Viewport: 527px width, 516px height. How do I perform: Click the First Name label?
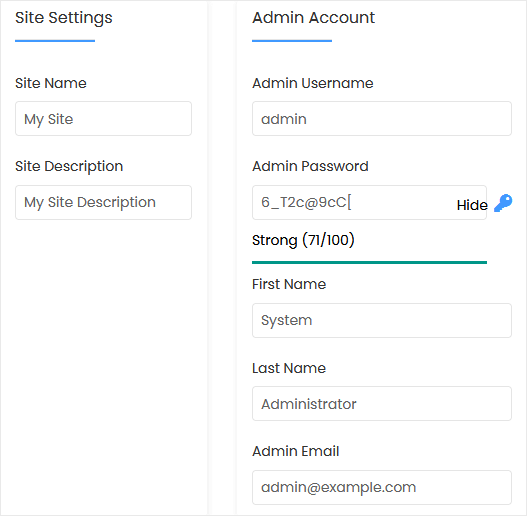pos(289,284)
